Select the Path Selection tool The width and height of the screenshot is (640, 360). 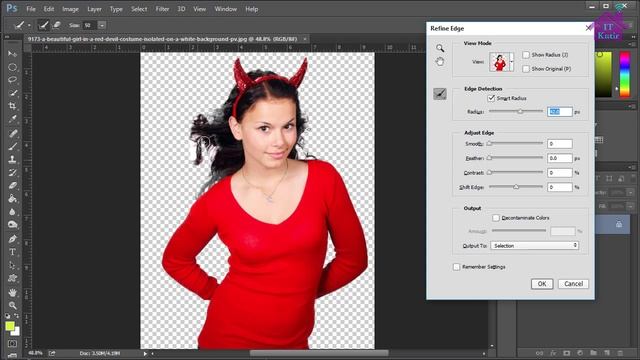point(13,265)
